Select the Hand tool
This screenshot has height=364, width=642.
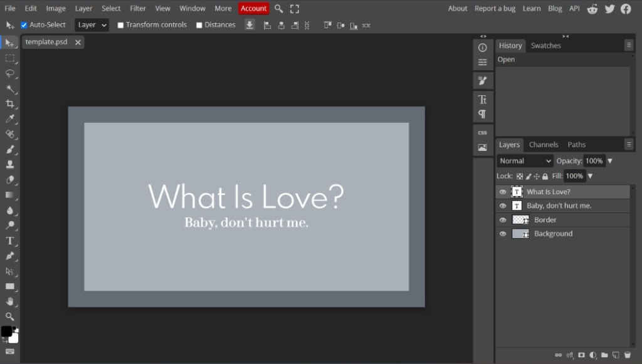pos(9,301)
